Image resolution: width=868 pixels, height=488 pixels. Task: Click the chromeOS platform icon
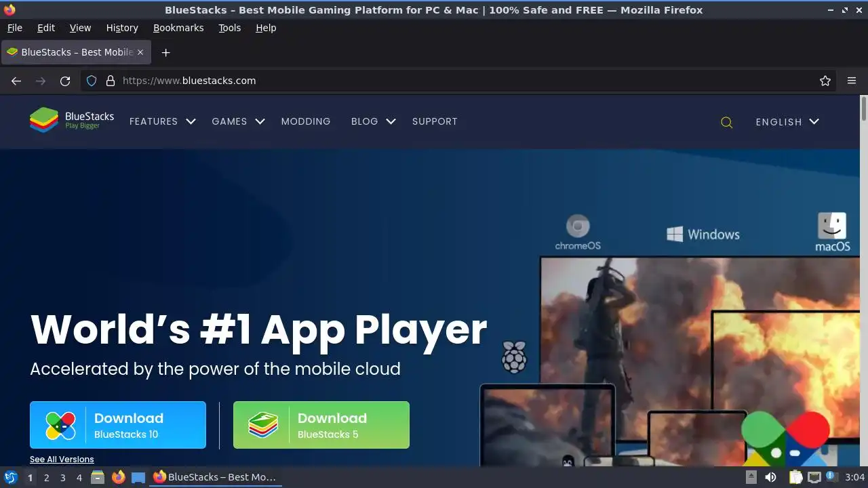(578, 232)
